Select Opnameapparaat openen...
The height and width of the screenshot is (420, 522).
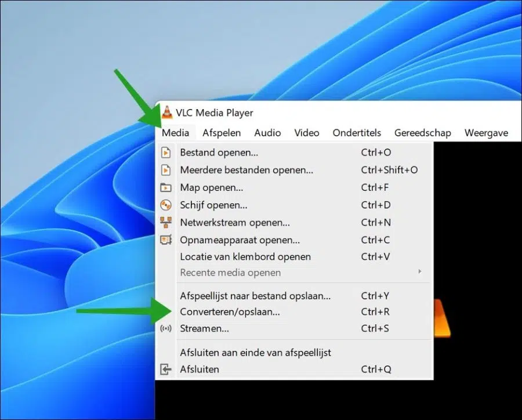pos(294,240)
